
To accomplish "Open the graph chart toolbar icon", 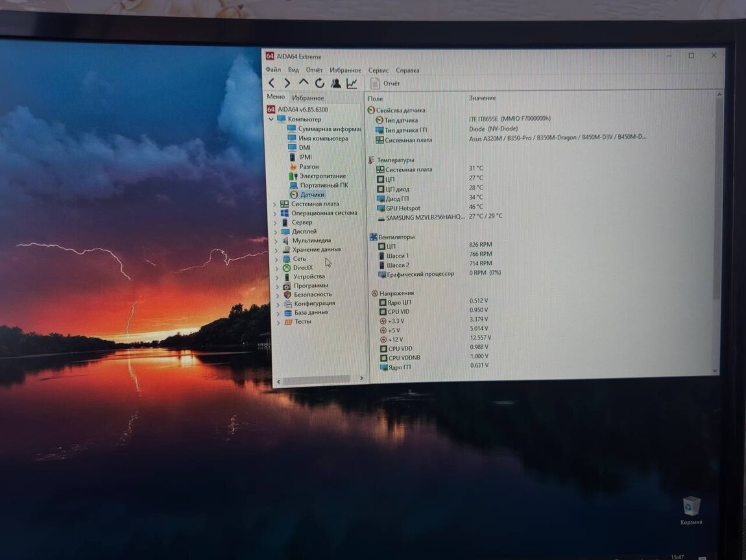I will [x=352, y=83].
